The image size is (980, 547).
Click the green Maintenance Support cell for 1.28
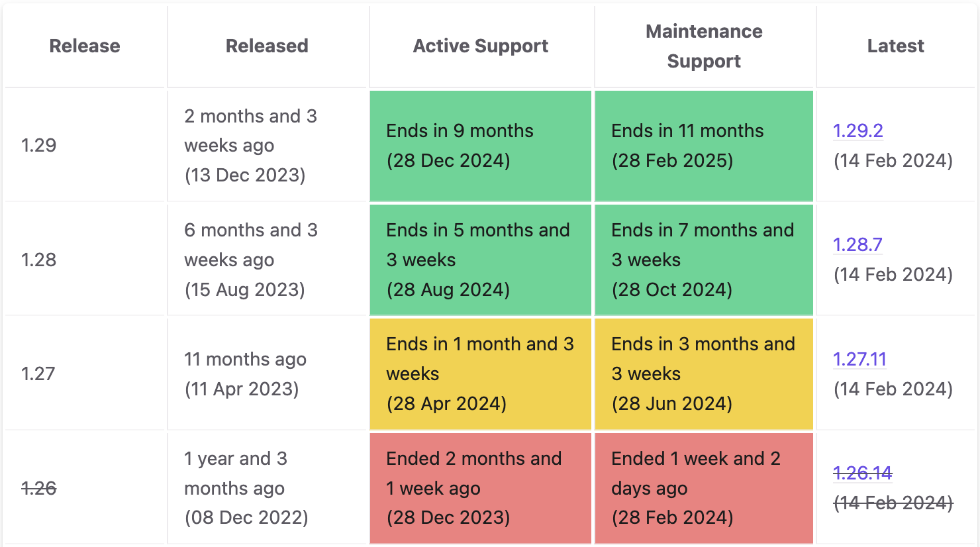[703, 260]
